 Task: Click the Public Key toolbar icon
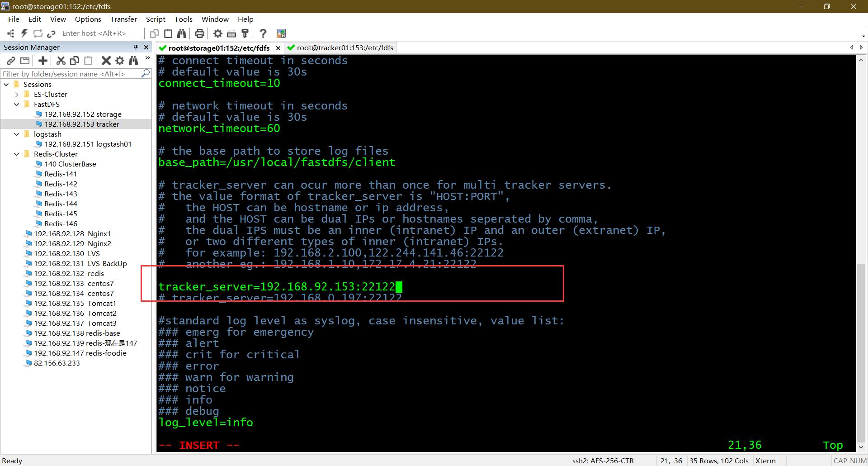[x=245, y=33]
